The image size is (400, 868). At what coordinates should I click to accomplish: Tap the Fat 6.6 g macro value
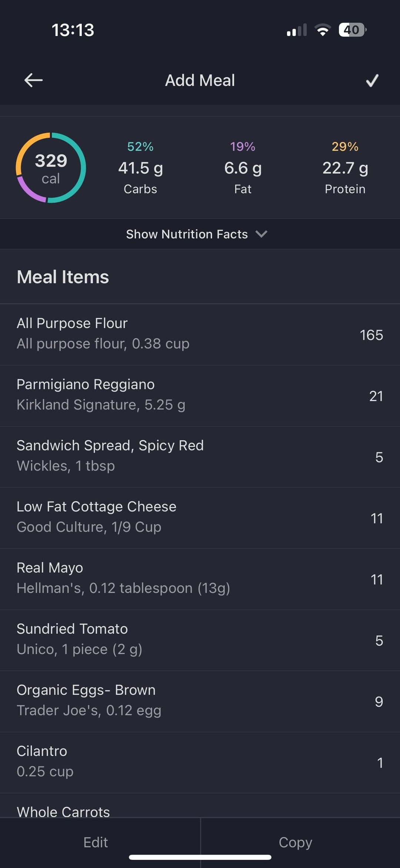point(243,168)
